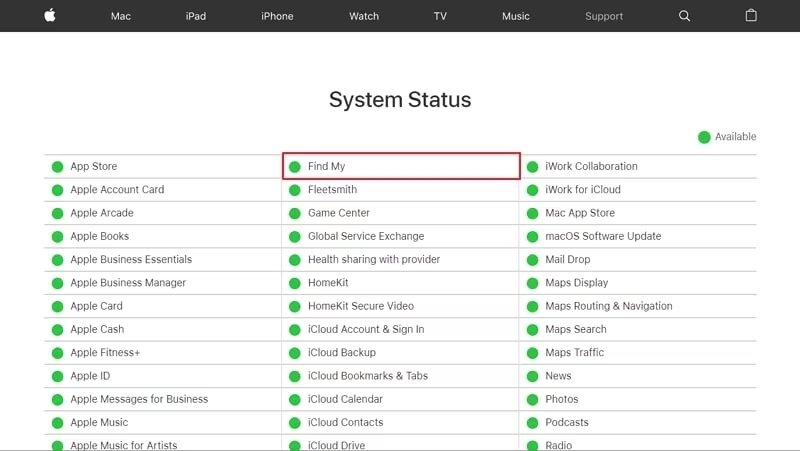Click green status dot beside Apple Card
The height and width of the screenshot is (451, 800).
point(58,307)
